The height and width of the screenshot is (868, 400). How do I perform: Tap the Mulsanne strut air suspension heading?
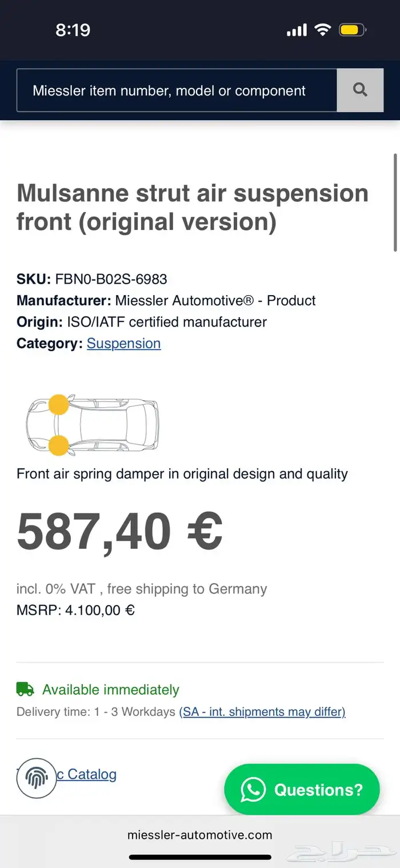[193, 207]
